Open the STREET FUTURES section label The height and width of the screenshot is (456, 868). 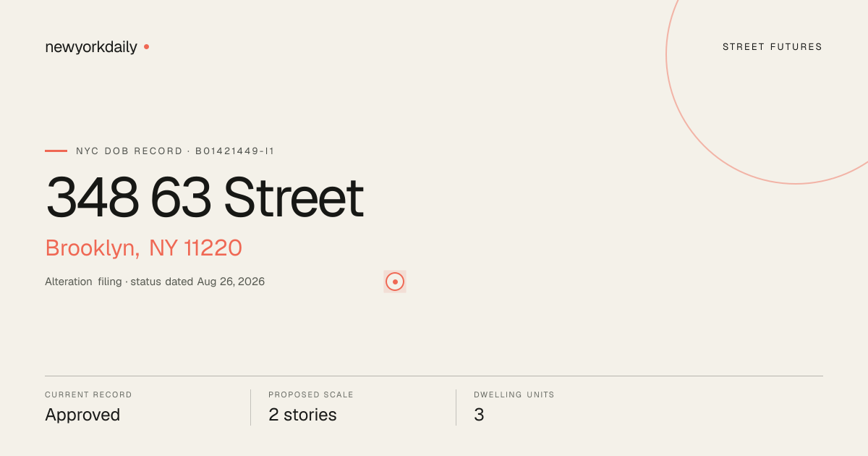(x=773, y=47)
